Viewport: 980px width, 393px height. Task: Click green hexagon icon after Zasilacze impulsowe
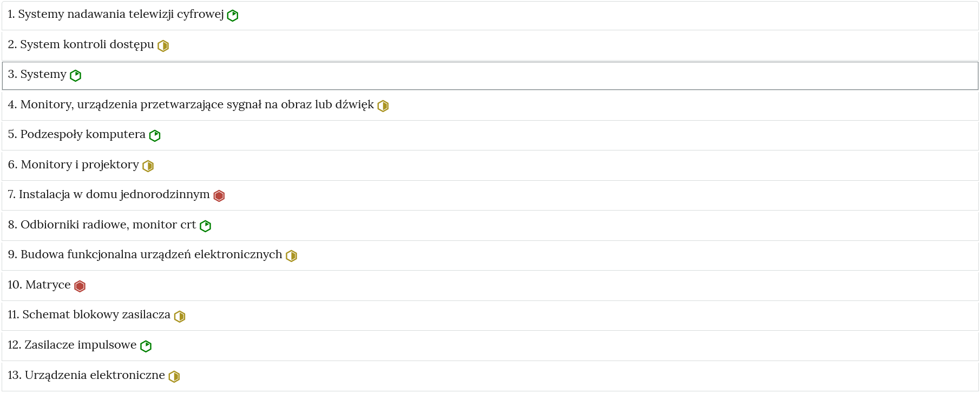click(x=146, y=346)
